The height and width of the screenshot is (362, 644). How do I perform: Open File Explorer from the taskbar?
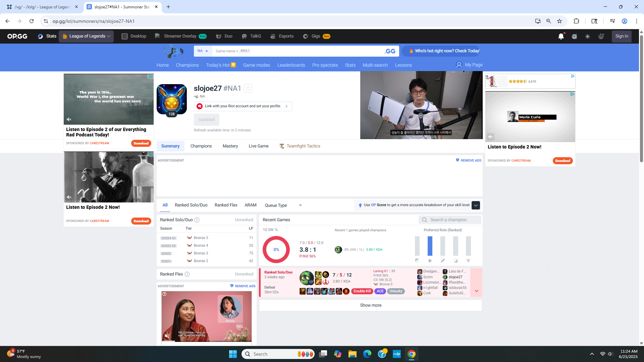tap(352, 354)
